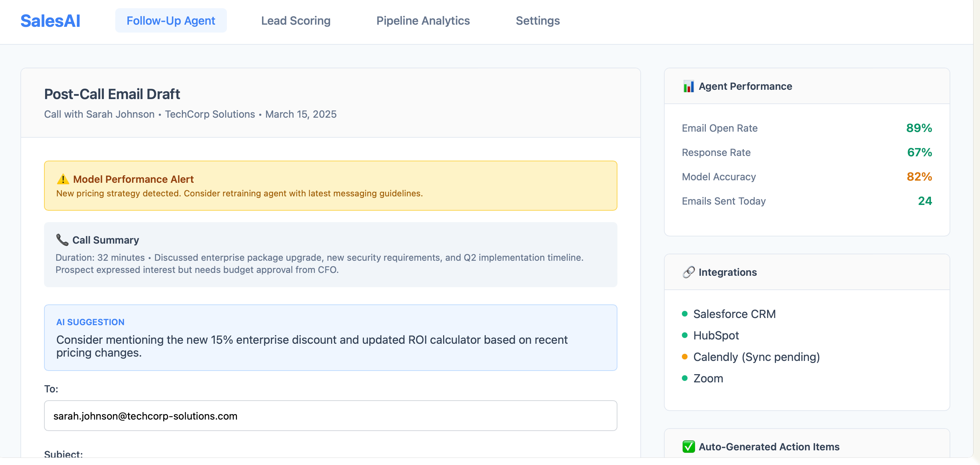Click the SalesAI logo
The height and width of the screenshot is (465, 980).
[50, 21]
